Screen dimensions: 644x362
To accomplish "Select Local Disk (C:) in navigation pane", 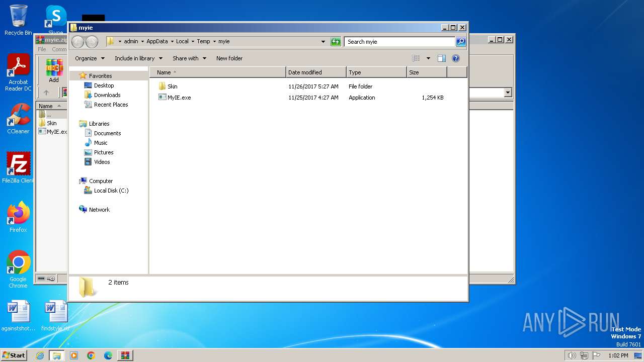I will coord(111,191).
